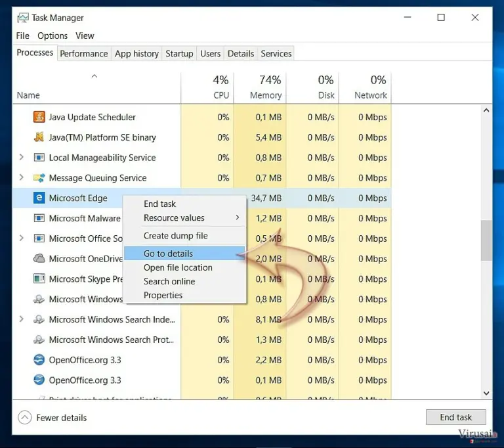Screen dimensions: 504x448
Task: Sort by the Name column header
Action: [96, 87]
